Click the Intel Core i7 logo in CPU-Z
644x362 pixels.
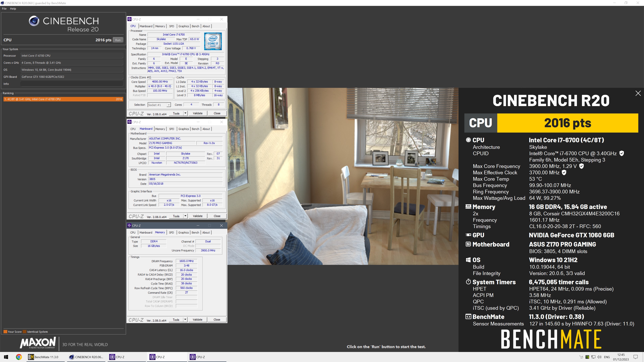pos(213,41)
